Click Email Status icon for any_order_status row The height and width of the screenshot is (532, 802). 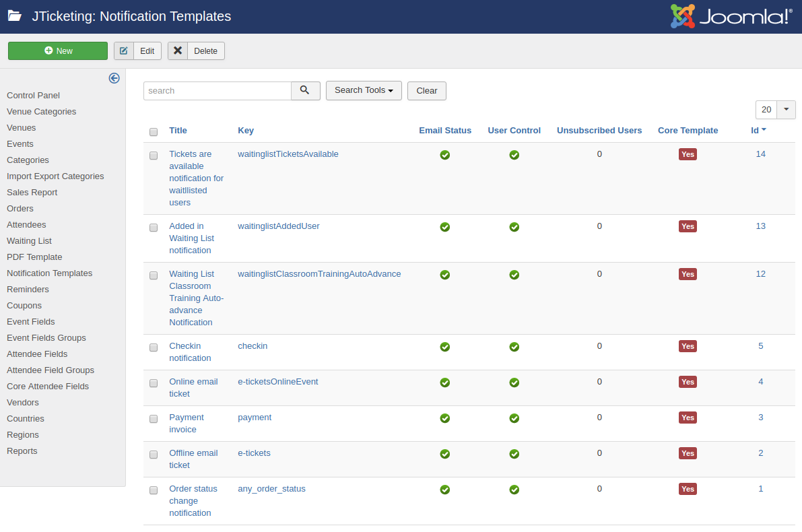tap(444, 490)
